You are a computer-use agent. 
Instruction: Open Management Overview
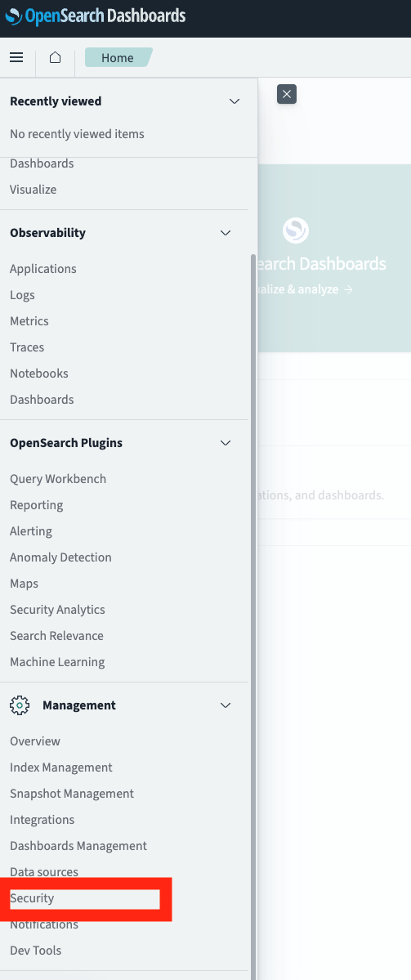[x=35, y=741]
